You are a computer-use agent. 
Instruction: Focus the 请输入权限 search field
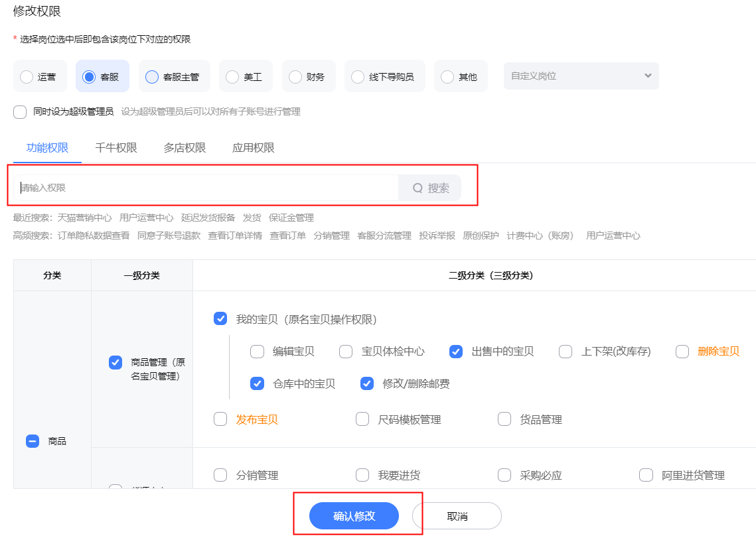pos(206,188)
